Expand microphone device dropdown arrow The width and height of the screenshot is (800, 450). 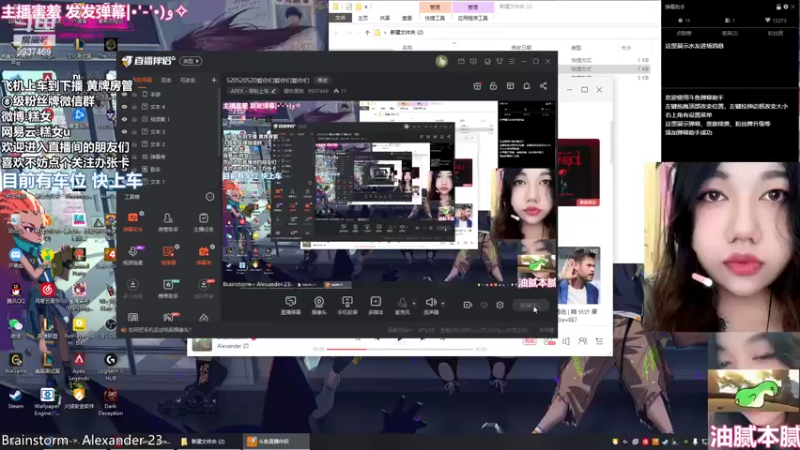414,304
